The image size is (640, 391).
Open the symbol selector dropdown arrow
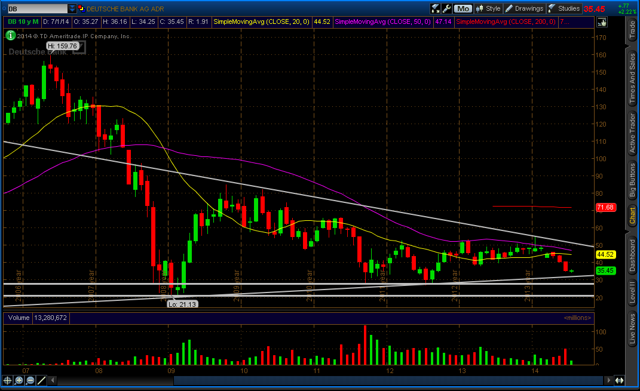pyautogui.click(x=72, y=9)
